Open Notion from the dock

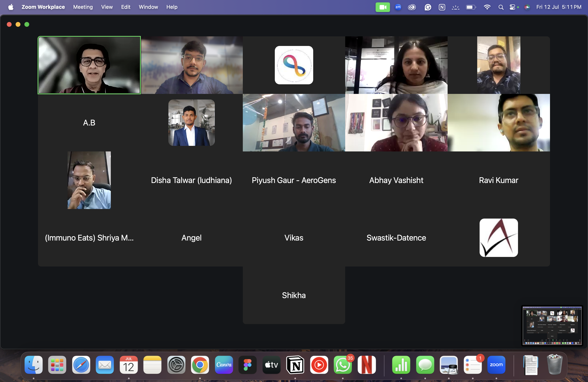(x=295, y=365)
